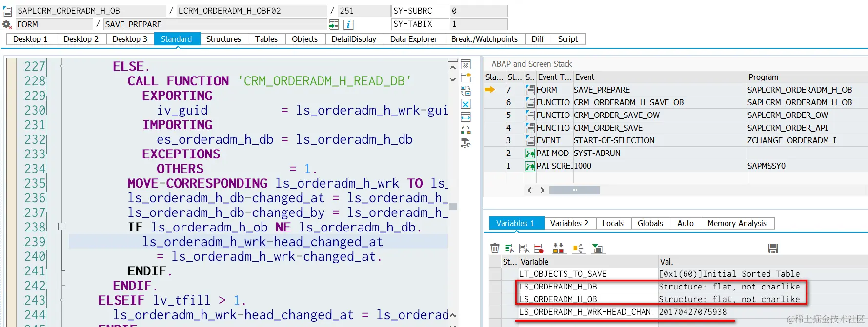Switch to the Desktop 1 tab
The image size is (868, 327).
31,39
